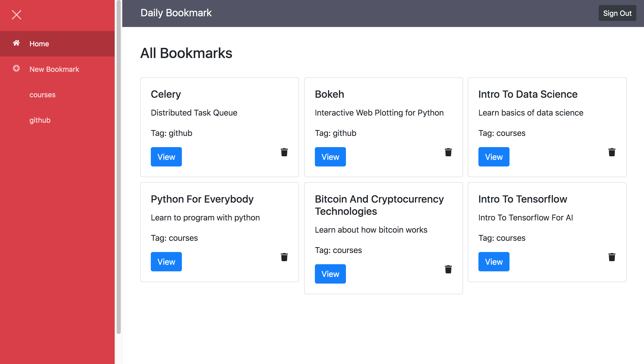Open New Bookmark from the sidebar
The image size is (644, 364).
click(x=54, y=69)
